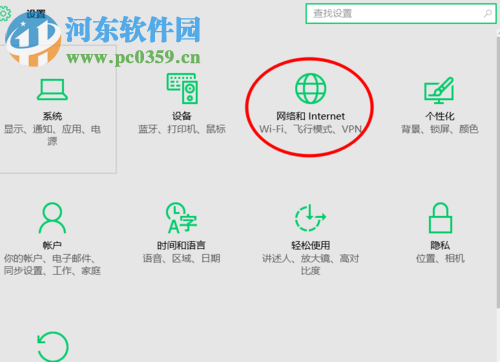Image resolution: width=500 pixels, height=362 pixels.
Task: Open the System laptop icon
Action: click(52, 89)
